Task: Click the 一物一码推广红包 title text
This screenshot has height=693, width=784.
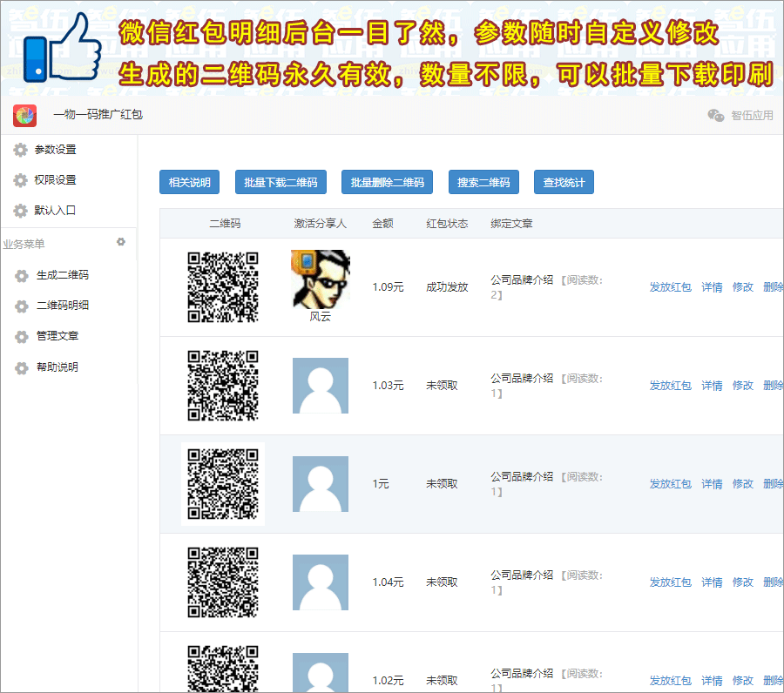Action: point(98,115)
